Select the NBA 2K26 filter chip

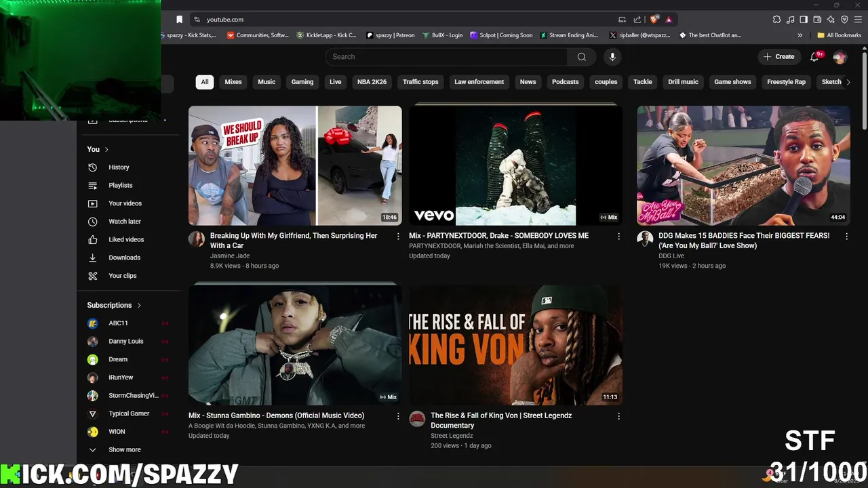pyautogui.click(x=372, y=82)
